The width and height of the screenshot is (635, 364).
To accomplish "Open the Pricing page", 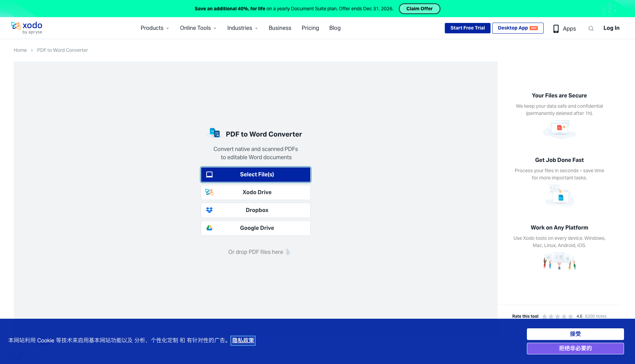I will pos(310,28).
